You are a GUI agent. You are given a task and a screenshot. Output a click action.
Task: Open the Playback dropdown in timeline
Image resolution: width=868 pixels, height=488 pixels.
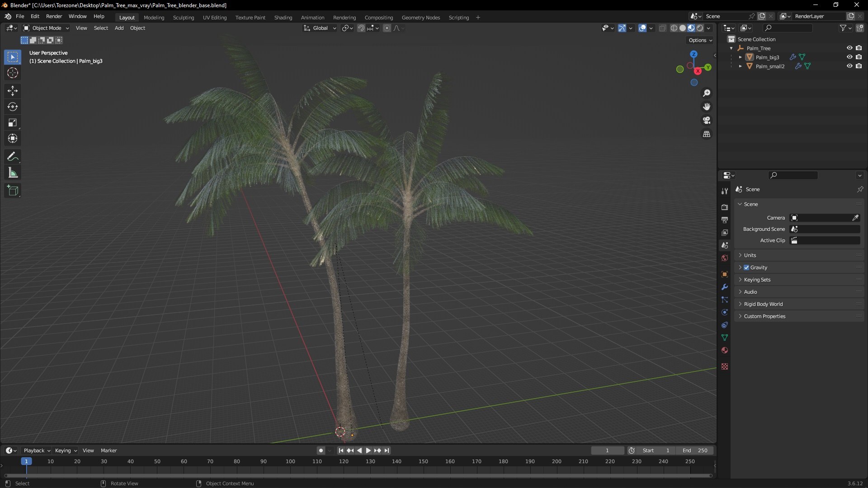tap(37, 450)
